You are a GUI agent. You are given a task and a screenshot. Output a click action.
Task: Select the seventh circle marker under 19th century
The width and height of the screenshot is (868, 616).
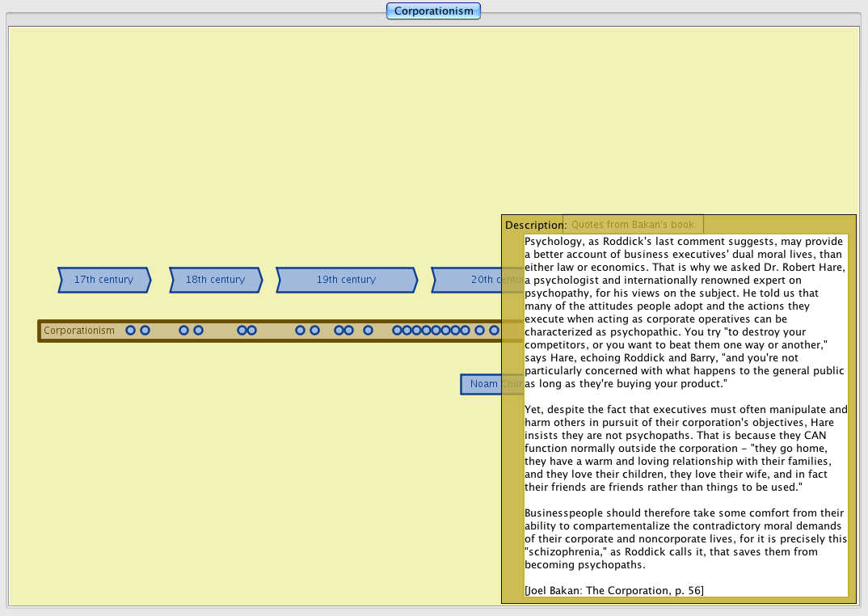(x=301, y=331)
